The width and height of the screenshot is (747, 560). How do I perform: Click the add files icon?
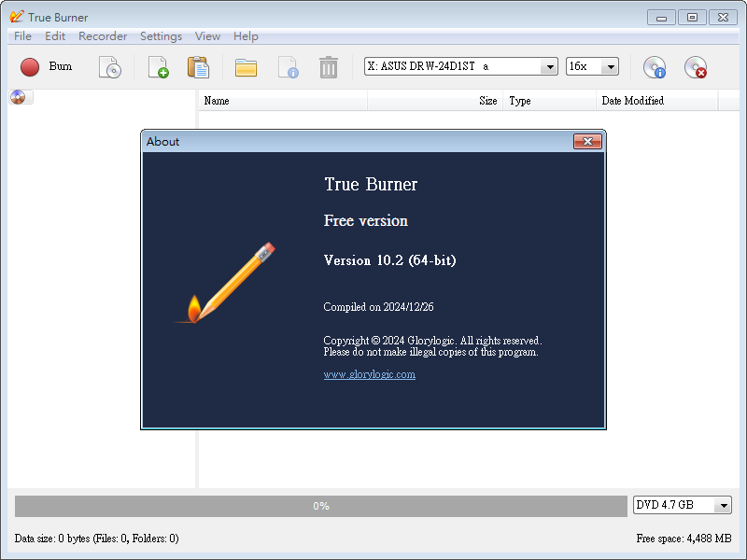pyautogui.click(x=158, y=67)
